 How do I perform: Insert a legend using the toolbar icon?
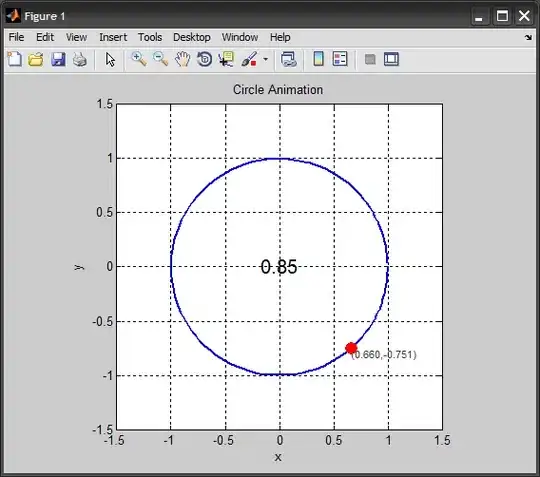340,59
